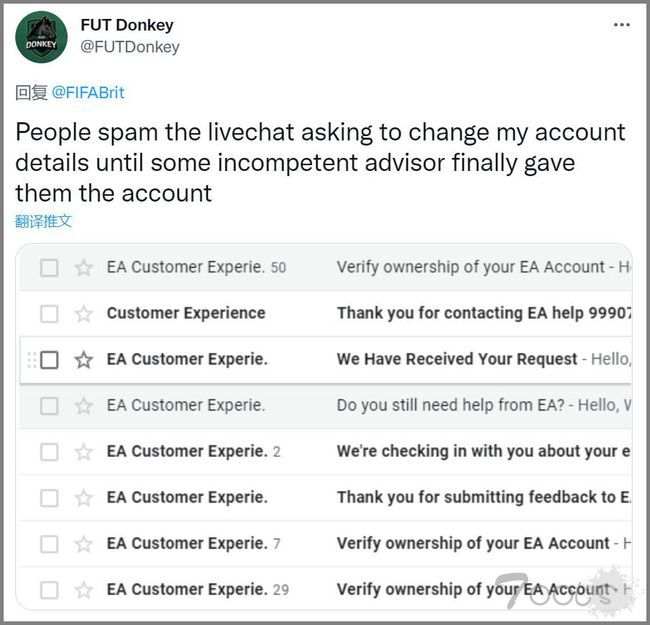
Task: Star the 'Verify ownership' email with 7 messages
Action: click(84, 544)
